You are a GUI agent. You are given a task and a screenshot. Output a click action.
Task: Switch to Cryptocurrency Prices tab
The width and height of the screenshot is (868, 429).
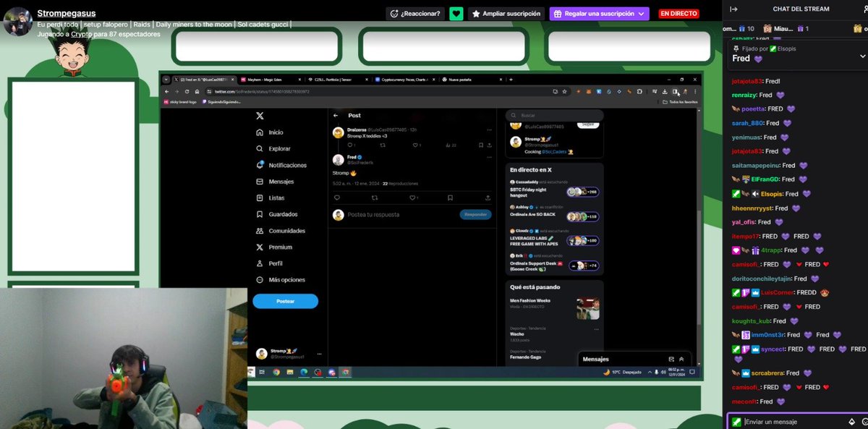coord(405,79)
